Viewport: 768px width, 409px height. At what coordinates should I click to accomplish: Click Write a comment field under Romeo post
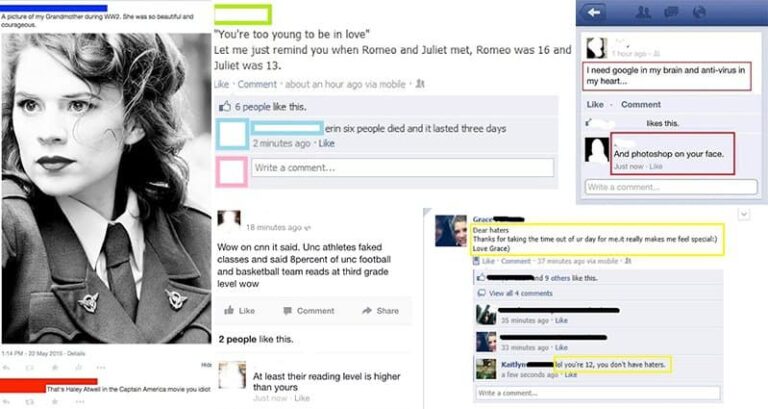click(402, 168)
